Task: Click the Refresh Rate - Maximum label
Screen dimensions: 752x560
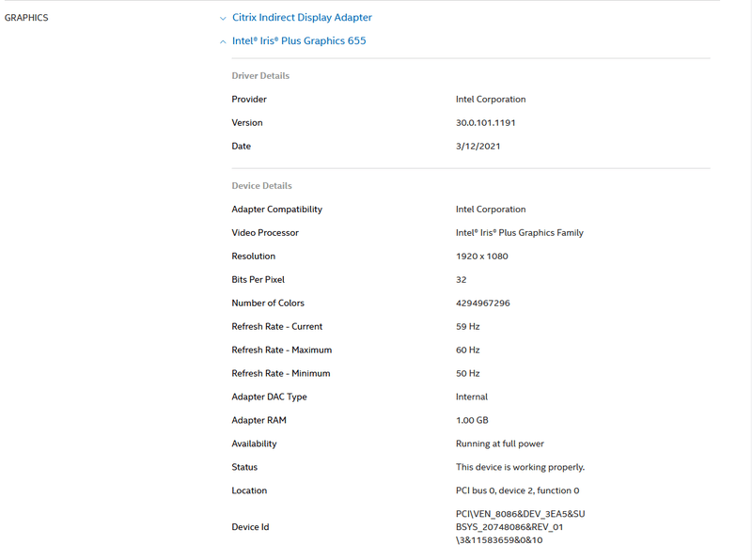Action: coord(281,350)
